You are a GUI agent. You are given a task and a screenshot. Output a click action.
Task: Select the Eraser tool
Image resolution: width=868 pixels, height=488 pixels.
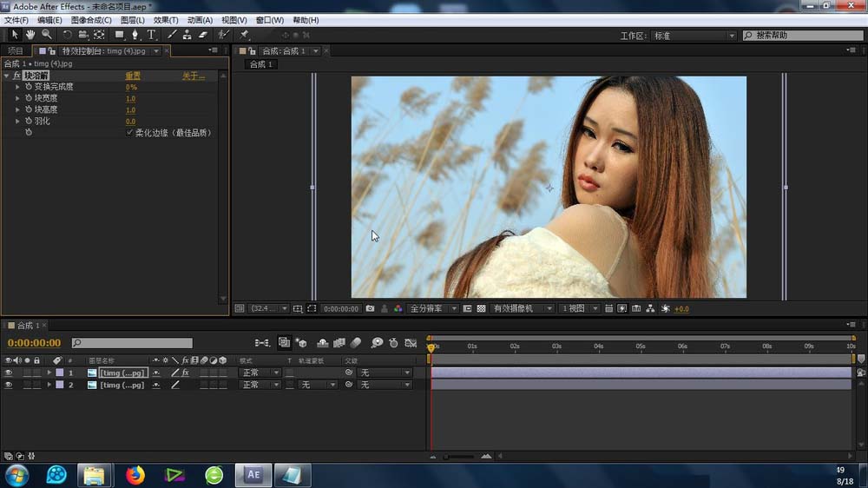[x=202, y=35]
